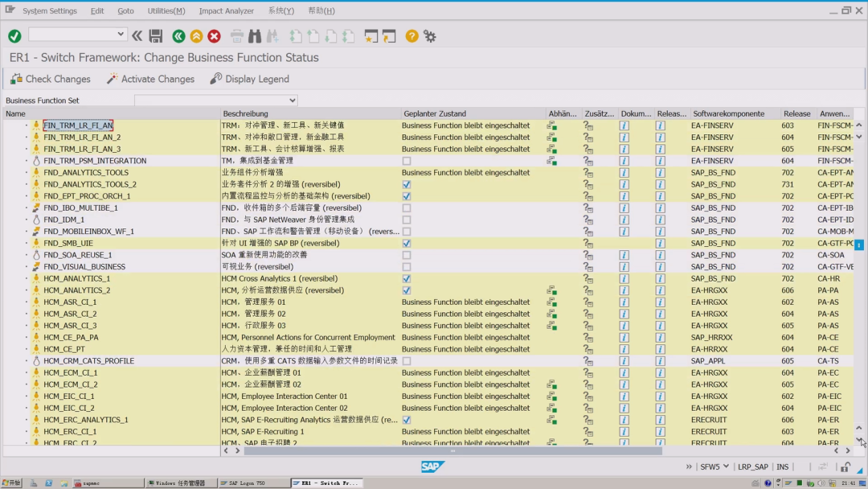Screen dimensions: 868x489
Task: Click dependencies icon for FIN_TRM_PSM_INTEGRATION row
Action: coord(552,161)
